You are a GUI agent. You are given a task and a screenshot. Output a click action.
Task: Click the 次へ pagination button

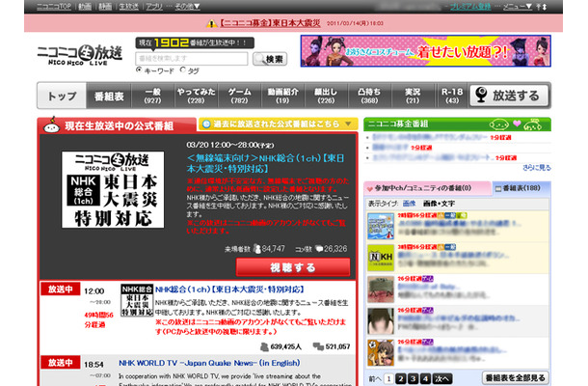click(442, 378)
